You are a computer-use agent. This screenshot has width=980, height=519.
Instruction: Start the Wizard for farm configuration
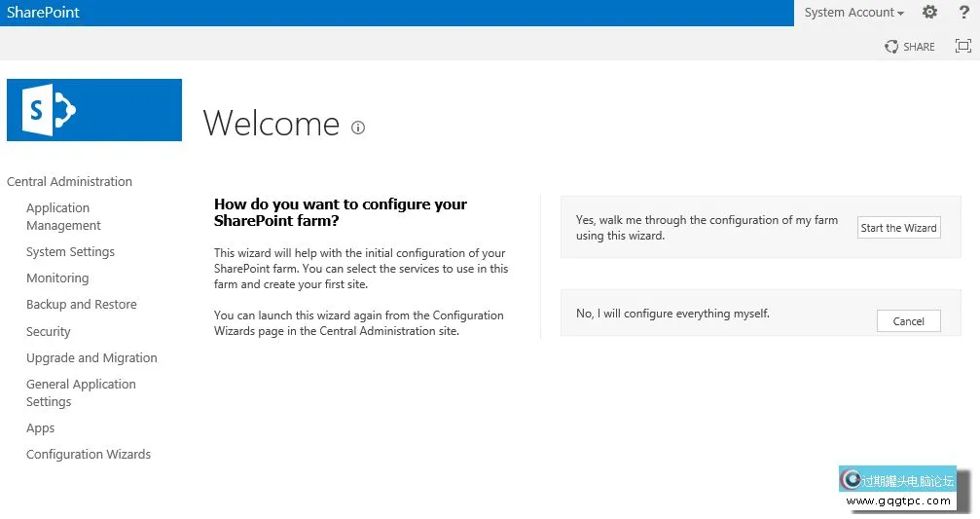pos(898,228)
